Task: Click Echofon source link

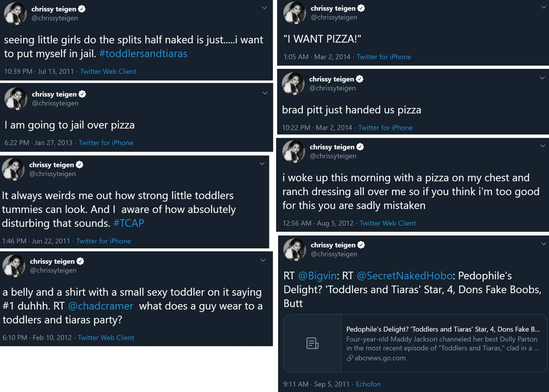Action: [x=368, y=384]
